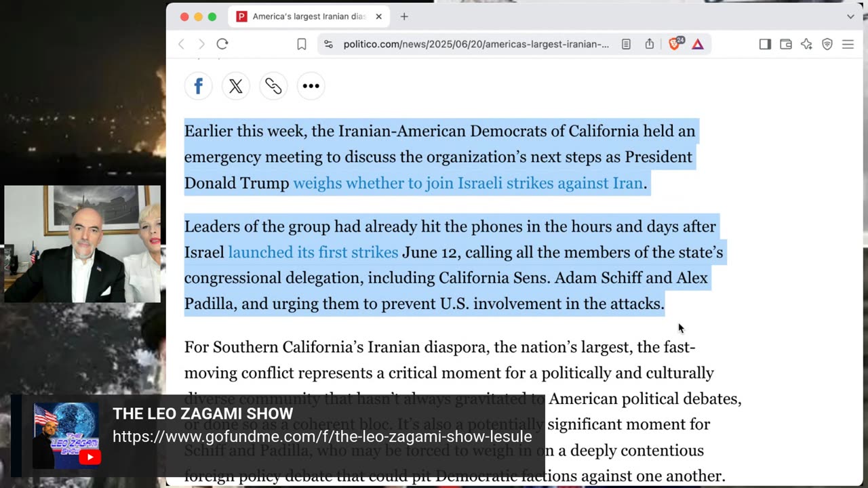Expand the tab search dropdown arrow

coord(850,16)
